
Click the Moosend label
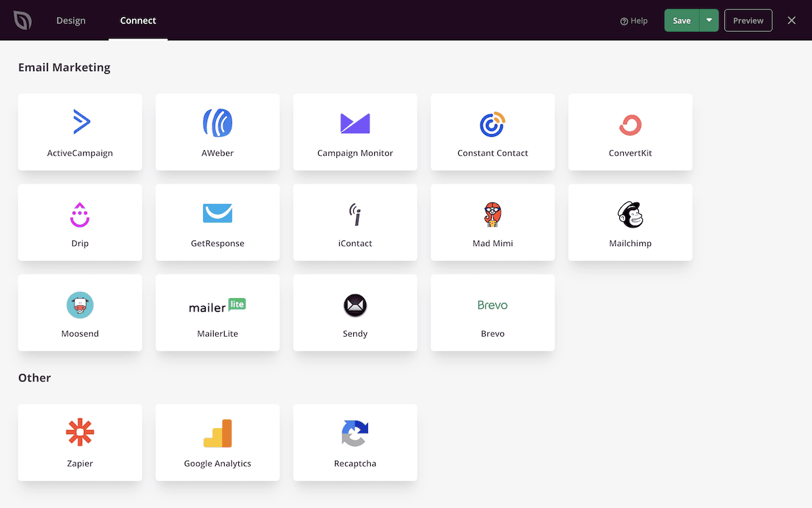pyautogui.click(x=80, y=333)
